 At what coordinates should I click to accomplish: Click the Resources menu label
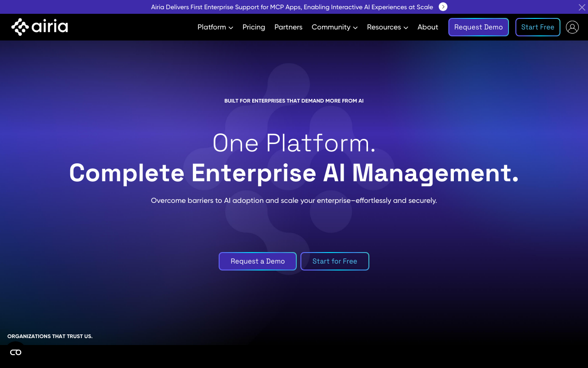pyautogui.click(x=384, y=27)
